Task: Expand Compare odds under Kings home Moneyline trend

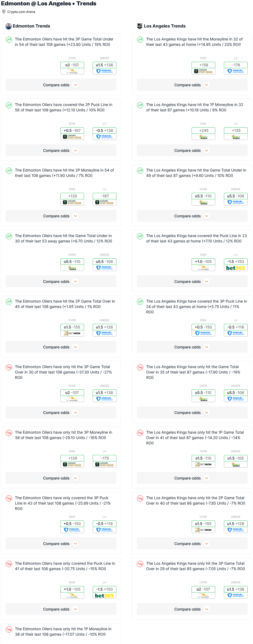Action: point(192,85)
